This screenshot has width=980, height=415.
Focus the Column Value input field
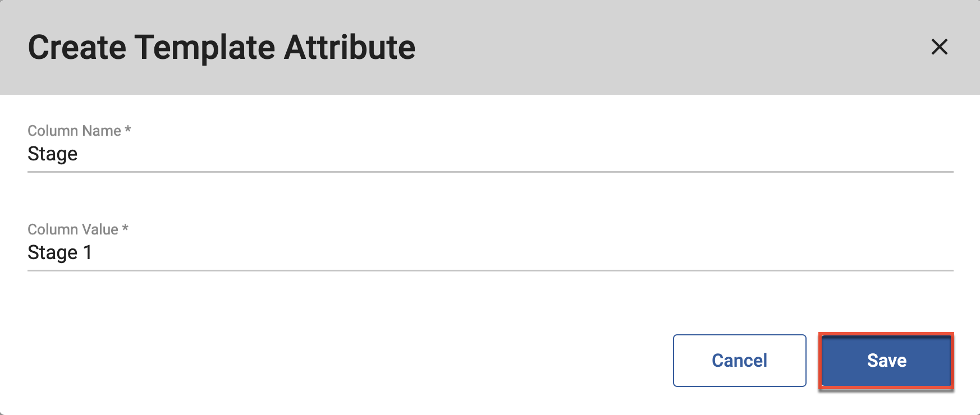pos(490,252)
